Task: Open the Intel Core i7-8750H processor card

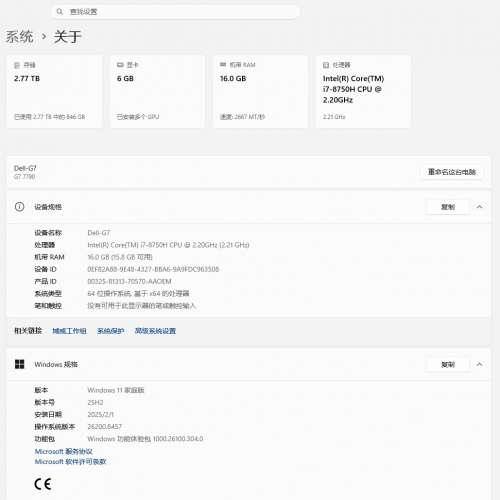Action: (363, 91)
